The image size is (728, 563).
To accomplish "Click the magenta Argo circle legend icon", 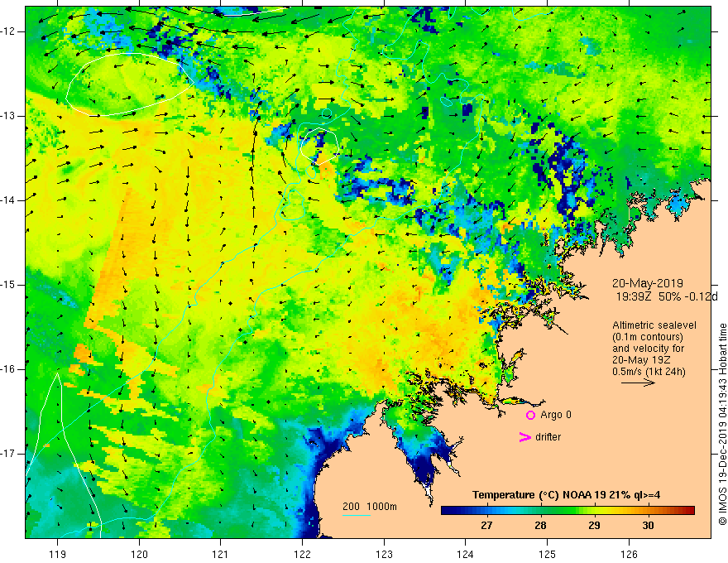I will tap(530, 415).
